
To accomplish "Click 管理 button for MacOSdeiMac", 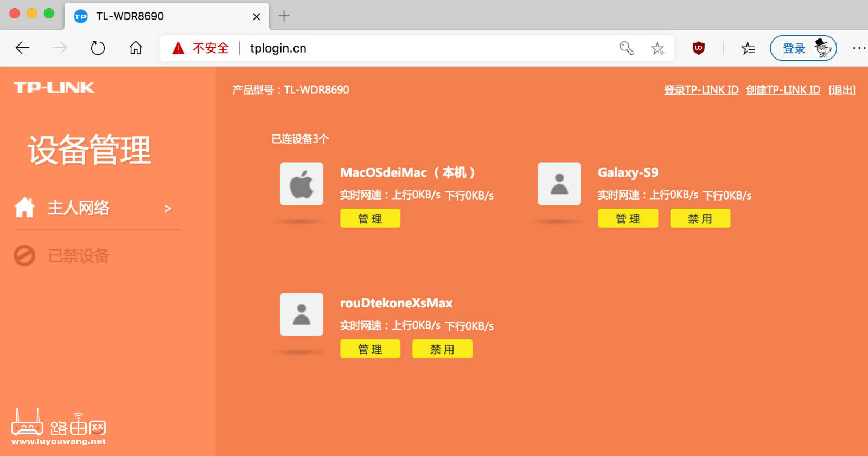I will [370, 219].
